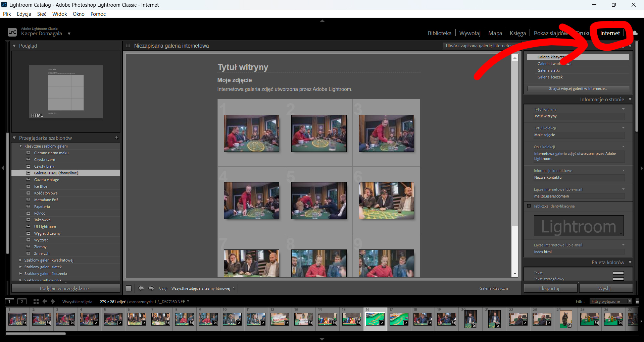
Task: Add new template with plus icon
Action: (117, 138)
